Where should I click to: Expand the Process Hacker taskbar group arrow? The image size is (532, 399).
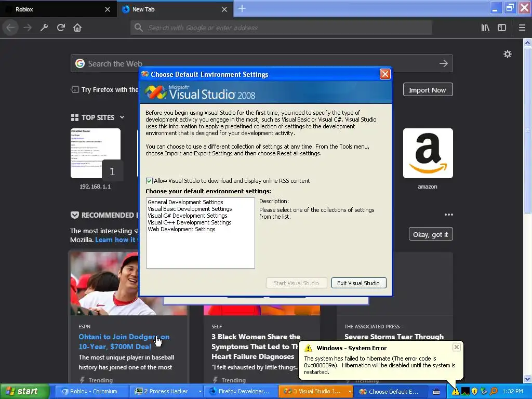[200, 392]
